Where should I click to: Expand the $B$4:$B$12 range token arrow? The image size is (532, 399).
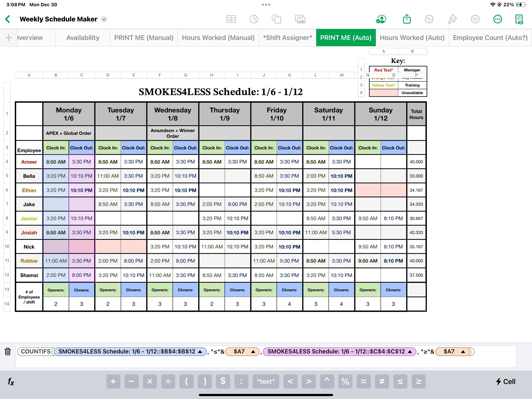pos(200,352)
